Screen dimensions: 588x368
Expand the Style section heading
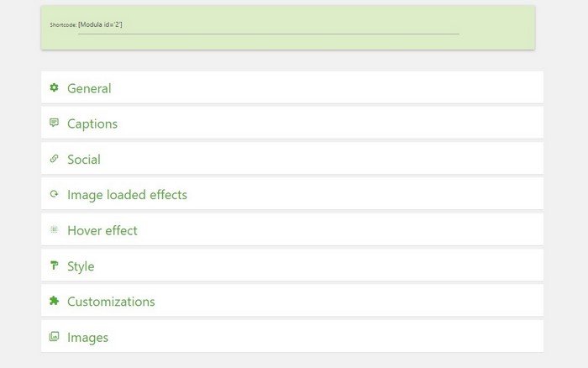[81, 266]
